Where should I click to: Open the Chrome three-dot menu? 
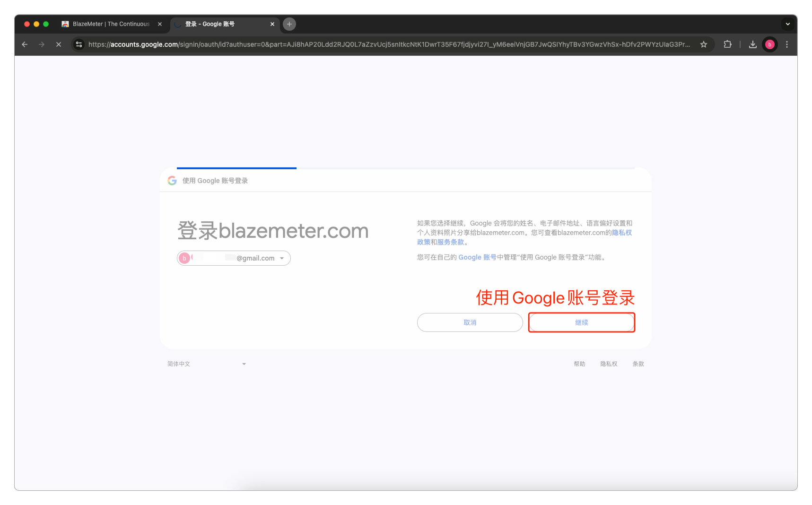(x=787, y=44)
